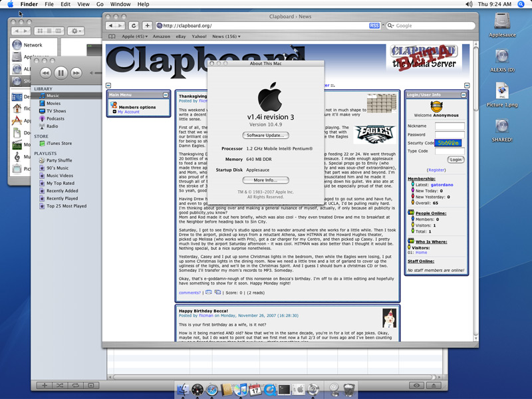Click the iTunes visualizer eye button

tap(417, 386)
